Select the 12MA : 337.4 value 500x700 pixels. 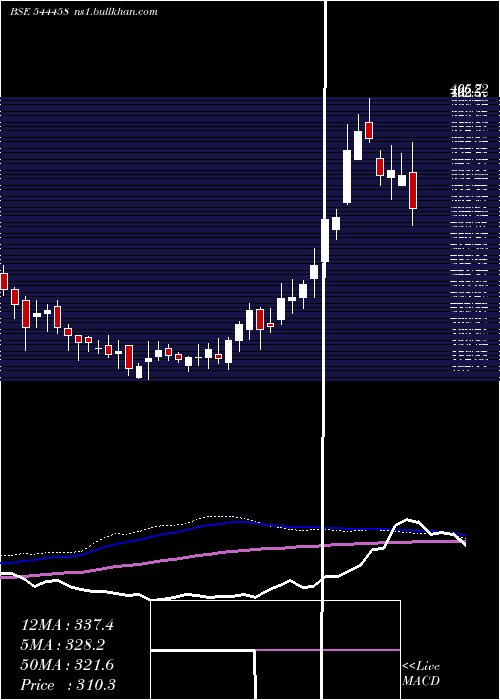(67, 625)
